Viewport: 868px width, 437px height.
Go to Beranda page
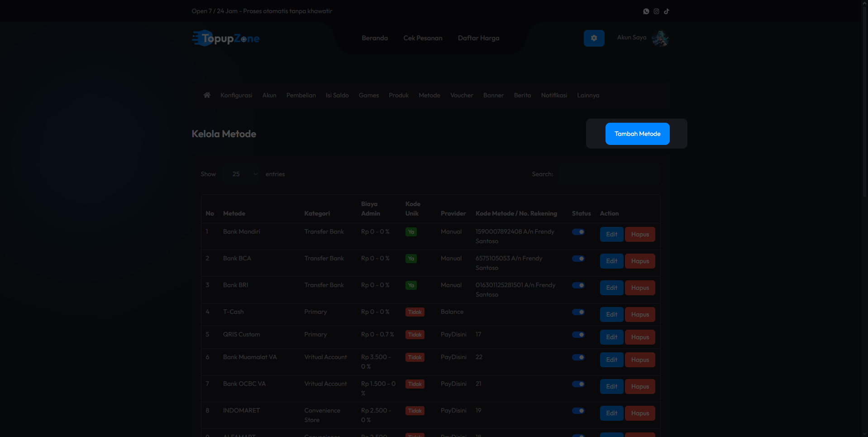(375, 38)
